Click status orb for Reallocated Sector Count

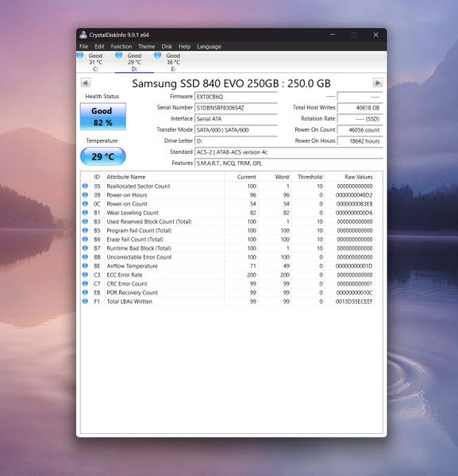click(85, 186)
